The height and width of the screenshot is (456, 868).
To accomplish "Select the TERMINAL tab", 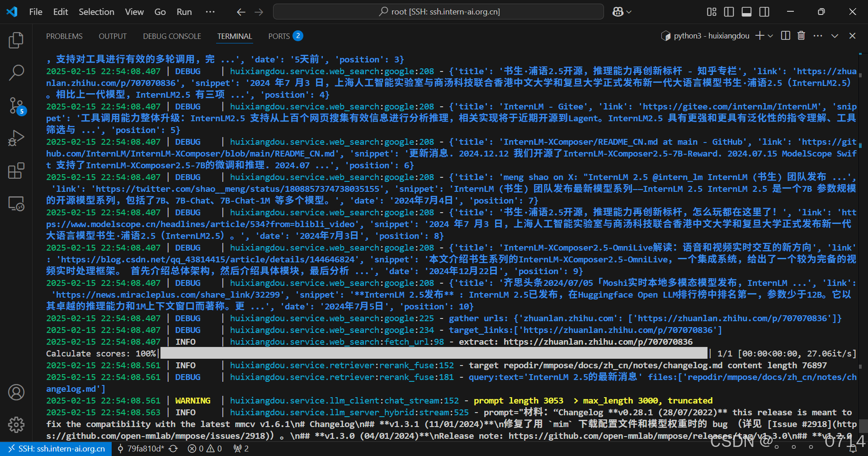I will point(235,36).
